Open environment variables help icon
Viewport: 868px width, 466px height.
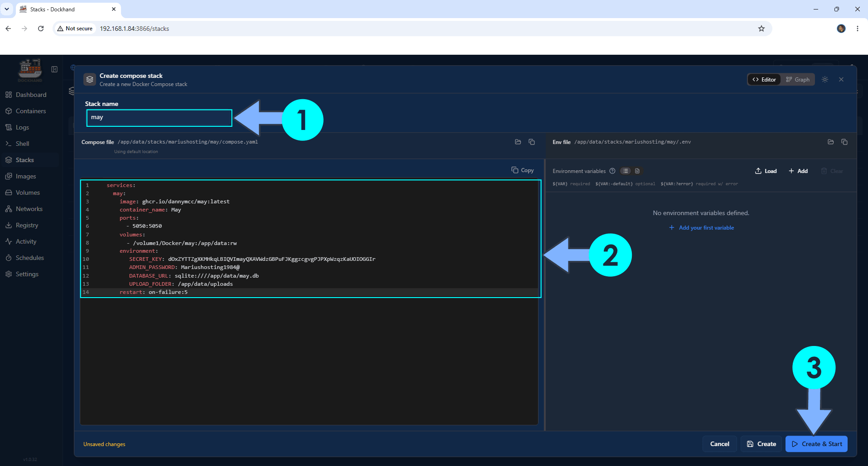(612, 171)
